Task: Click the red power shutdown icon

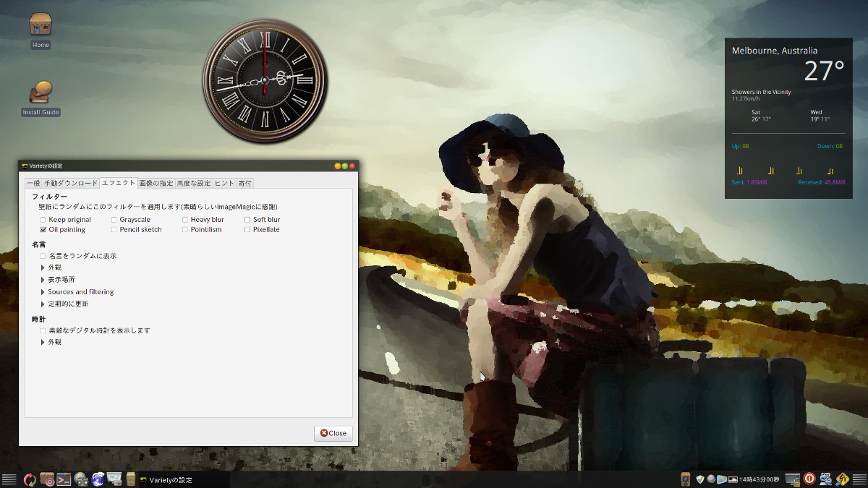Action: point(809,479)
